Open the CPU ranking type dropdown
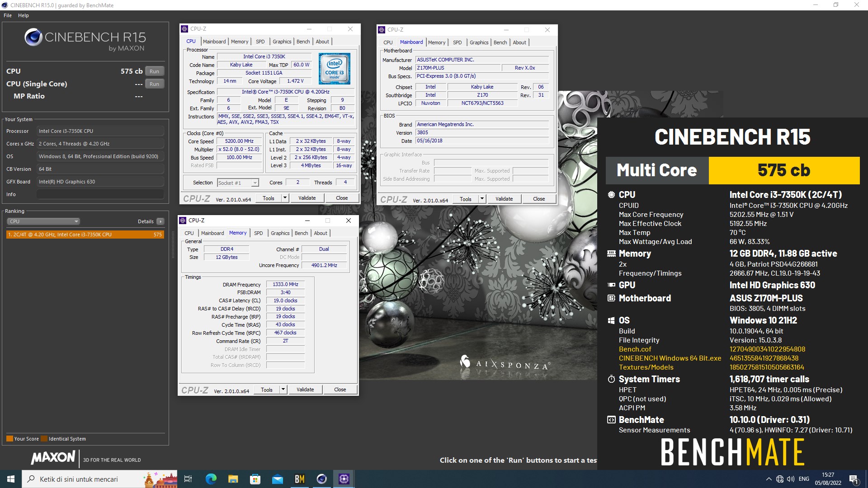 tap(43, 221)
